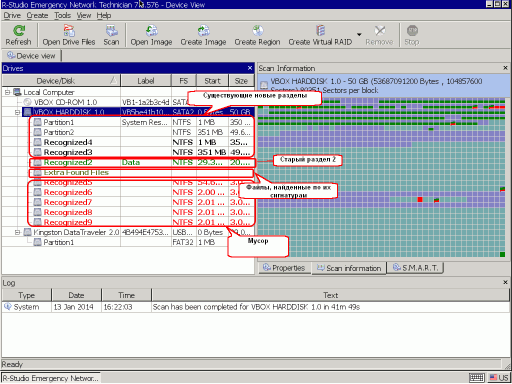Click the Local Computer icon
This screenshot has width=512, height=384.
[17, 92]
